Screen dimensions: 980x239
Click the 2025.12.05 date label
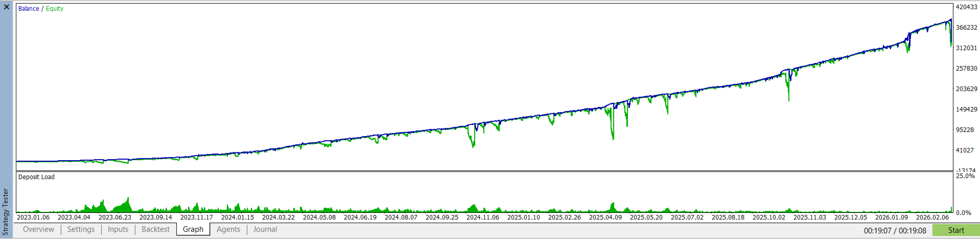[851, 218]
